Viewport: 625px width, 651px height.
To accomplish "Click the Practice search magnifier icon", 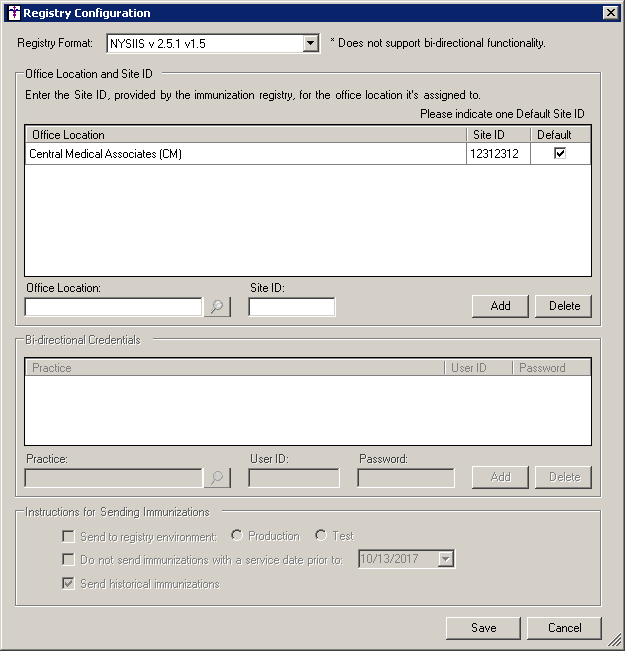I will point(217,478).
